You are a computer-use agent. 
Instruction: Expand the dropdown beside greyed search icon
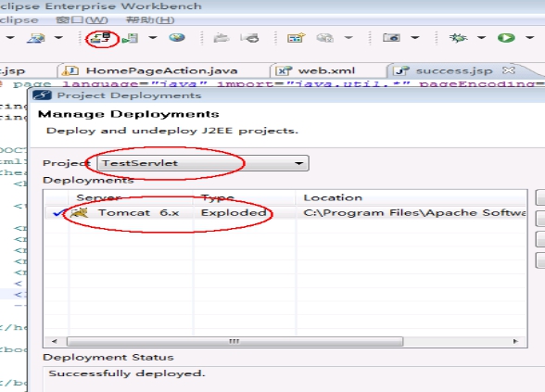point(349,37)
